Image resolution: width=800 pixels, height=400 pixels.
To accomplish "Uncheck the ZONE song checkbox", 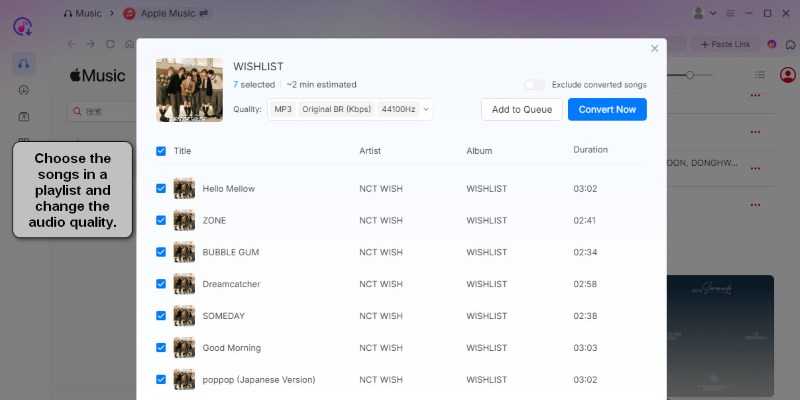I will click(x=161, y=220).
